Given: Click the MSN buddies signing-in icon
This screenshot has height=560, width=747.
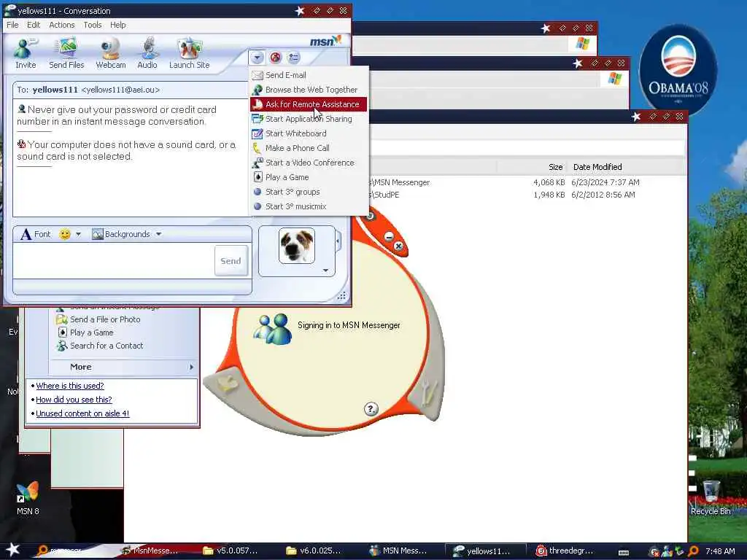Looking at the screenshot, I should tap(273, 329).
